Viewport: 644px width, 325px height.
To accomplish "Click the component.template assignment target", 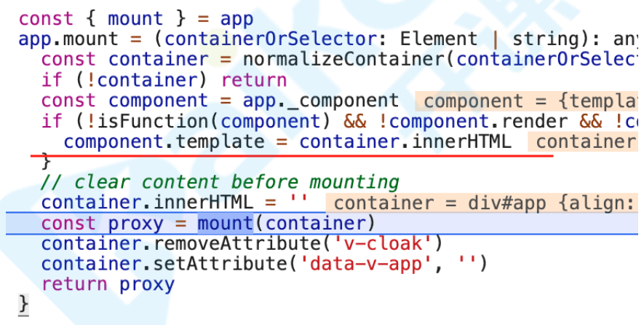I will coord(164,142).
